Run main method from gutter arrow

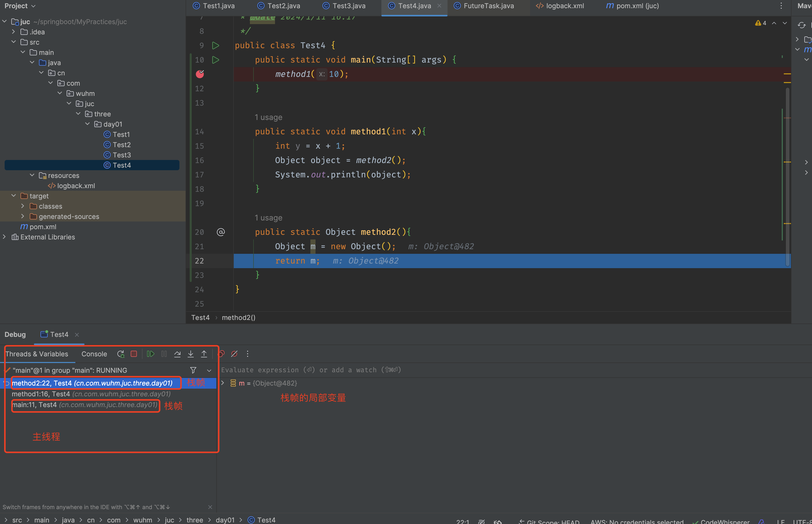[215, 60]
